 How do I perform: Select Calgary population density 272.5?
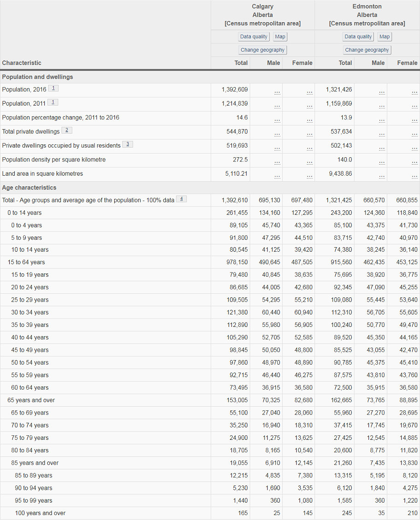coord(240,160)
